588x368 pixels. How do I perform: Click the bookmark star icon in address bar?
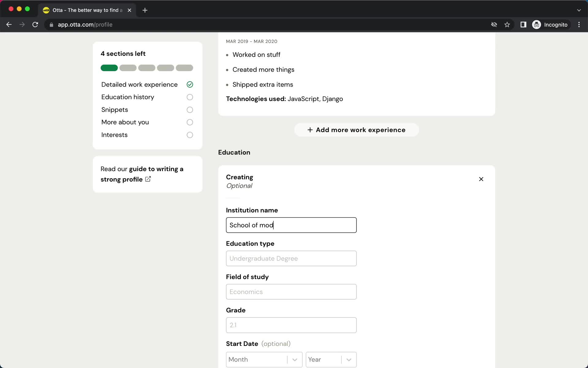[507, 25]
